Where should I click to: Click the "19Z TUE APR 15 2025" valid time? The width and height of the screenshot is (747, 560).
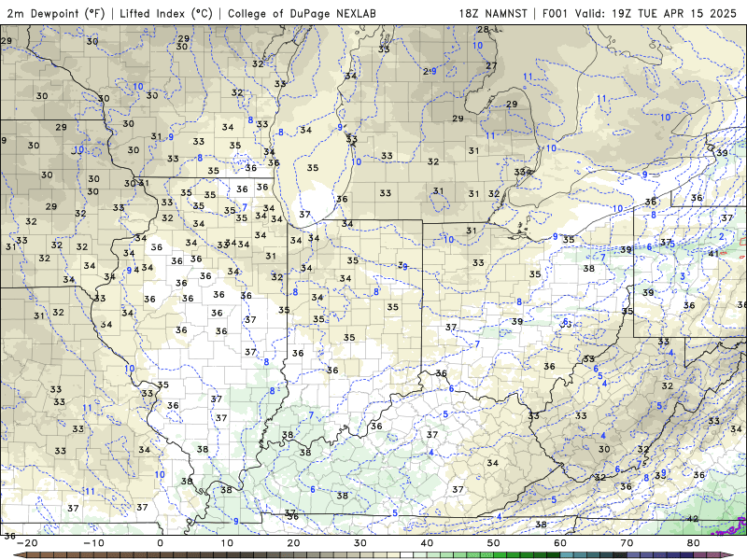pyautogui.click(x=674, y=13)
